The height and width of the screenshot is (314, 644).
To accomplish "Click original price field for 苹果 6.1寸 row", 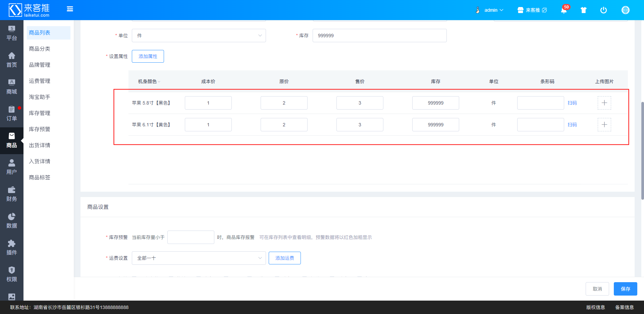I will 284,125.
